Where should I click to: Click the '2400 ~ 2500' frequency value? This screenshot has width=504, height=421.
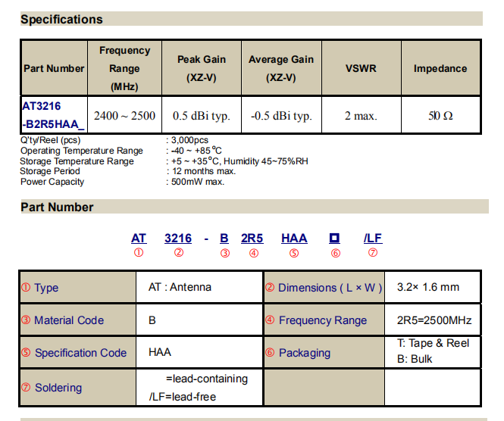tap(124, 116)
